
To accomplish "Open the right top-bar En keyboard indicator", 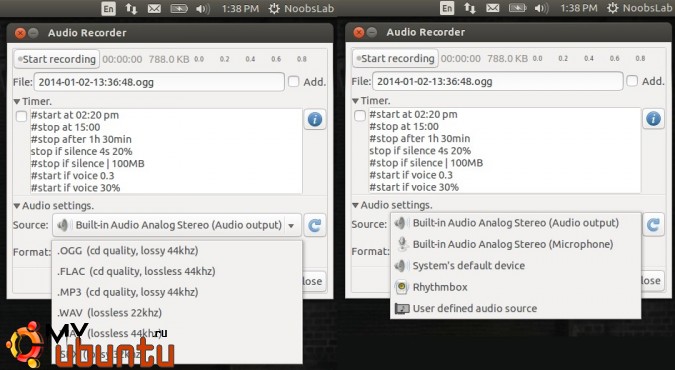I will click(447, 8).
